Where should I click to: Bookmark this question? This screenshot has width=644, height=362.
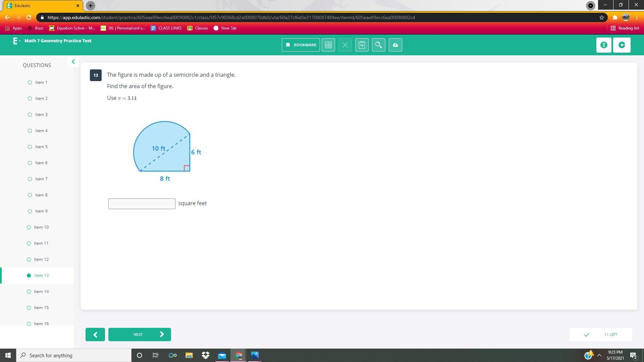point(301,45)
